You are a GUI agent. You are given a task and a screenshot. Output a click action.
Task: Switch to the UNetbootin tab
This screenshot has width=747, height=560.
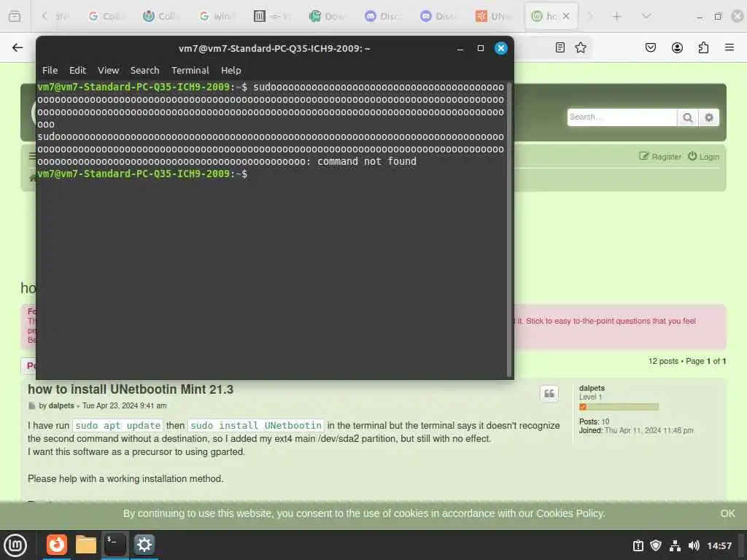click(x=494, y=16)
